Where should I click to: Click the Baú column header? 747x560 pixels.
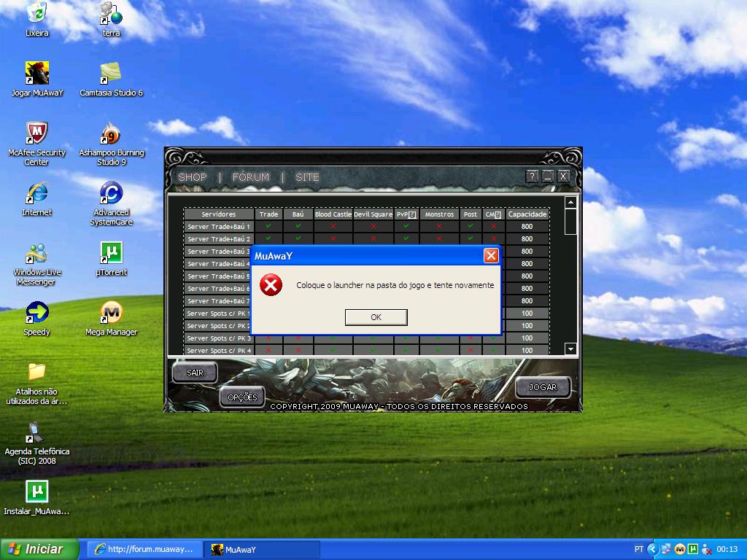click(298, 214)
